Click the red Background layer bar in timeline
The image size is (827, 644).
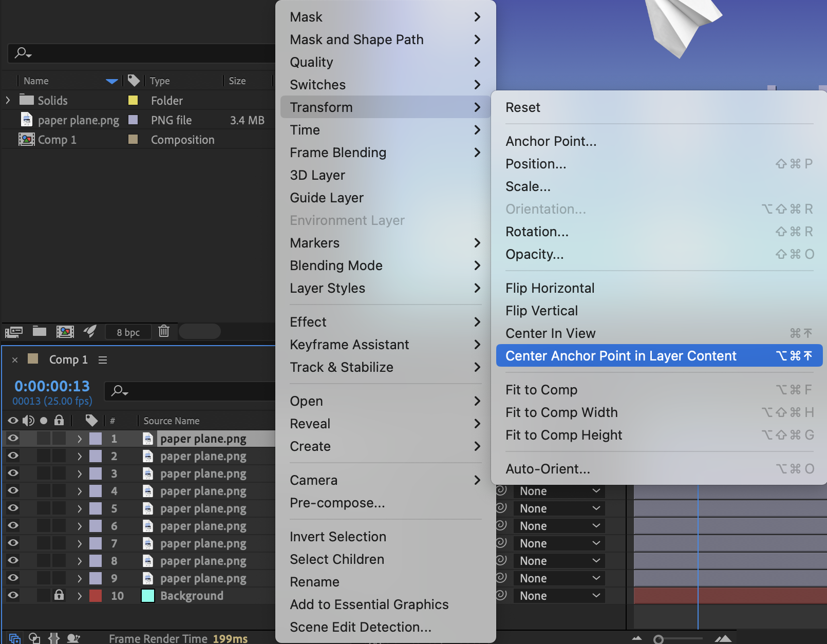[730, 596]
